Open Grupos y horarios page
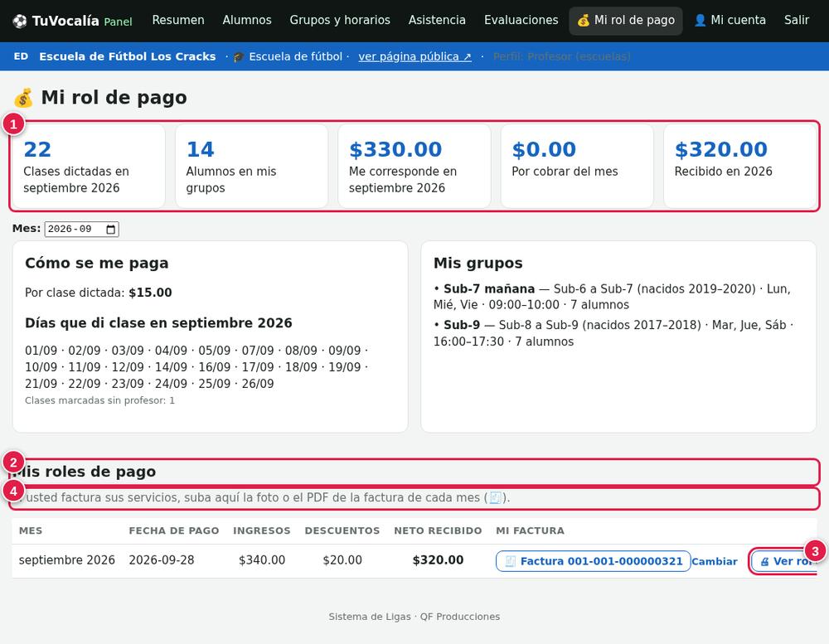 (x=340, y=20)
